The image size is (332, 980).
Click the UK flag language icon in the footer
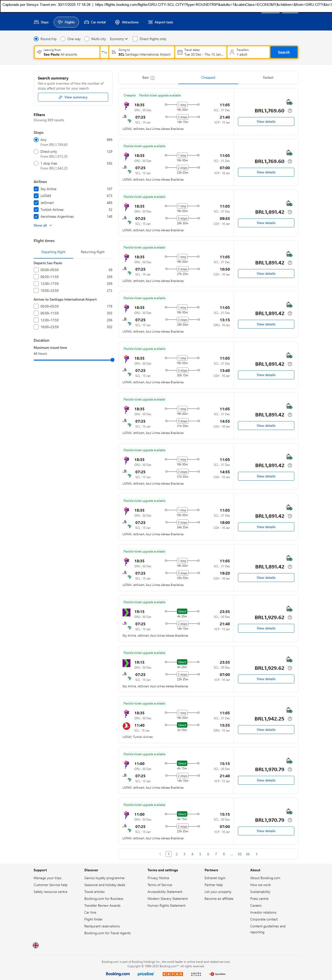pyautogui.click(x=36, y=945)
